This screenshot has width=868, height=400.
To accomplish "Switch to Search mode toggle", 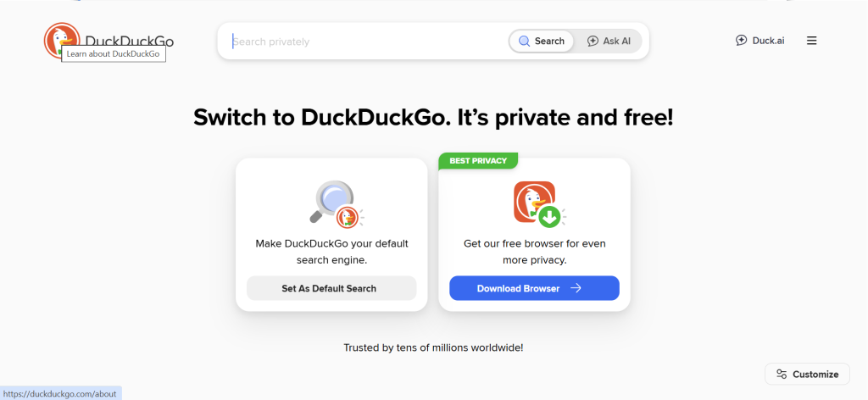I will [x=542, y=41].
